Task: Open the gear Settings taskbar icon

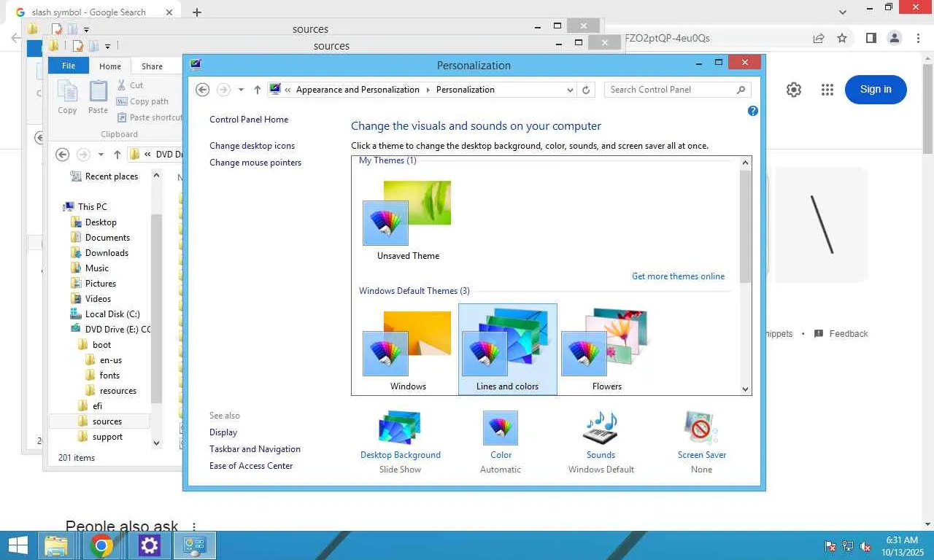Action: 149,545
